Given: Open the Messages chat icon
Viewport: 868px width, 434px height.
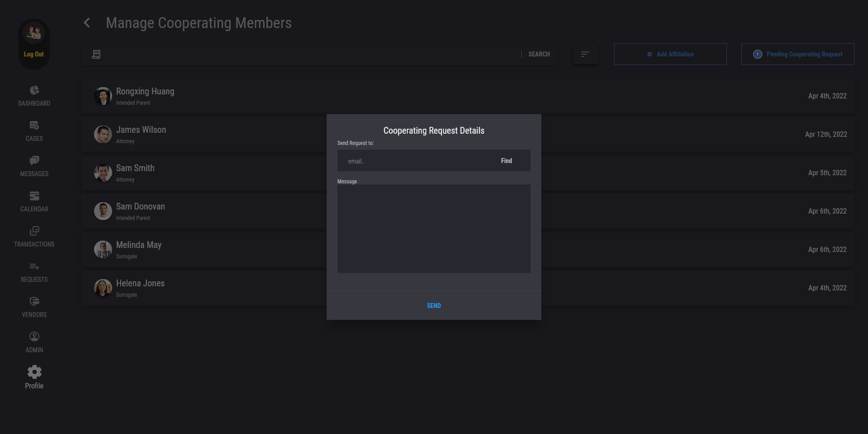Looking at the screenshot, I should [34, 161].
